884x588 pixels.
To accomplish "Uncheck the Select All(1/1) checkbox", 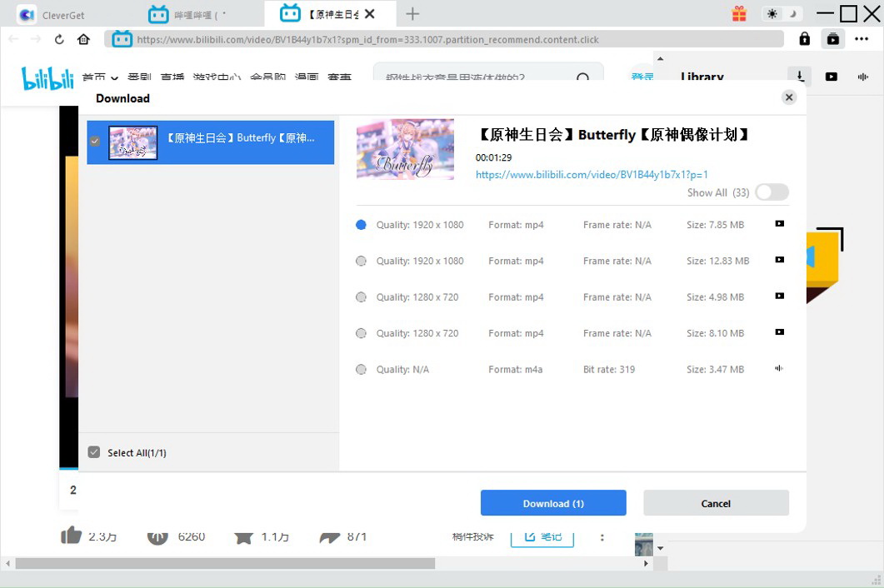I will [94, 451].
